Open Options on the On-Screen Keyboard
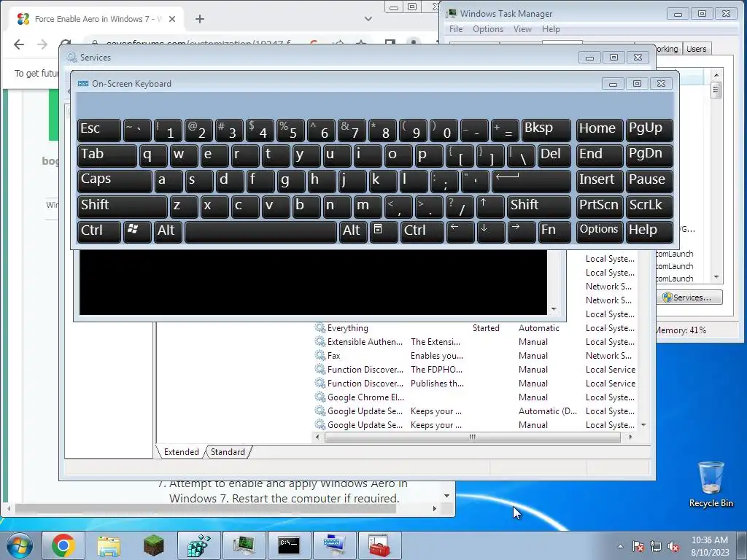747x560 pixels. point(600,232)
